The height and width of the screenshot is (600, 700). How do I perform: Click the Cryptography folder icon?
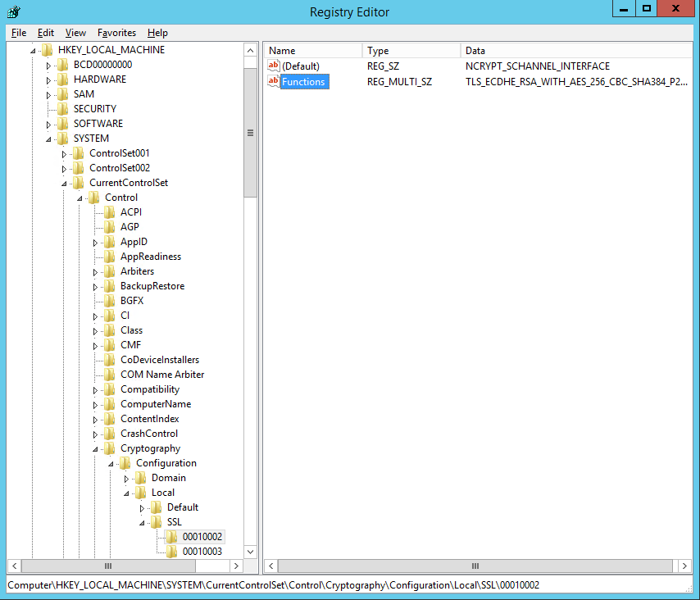(110, 448)
